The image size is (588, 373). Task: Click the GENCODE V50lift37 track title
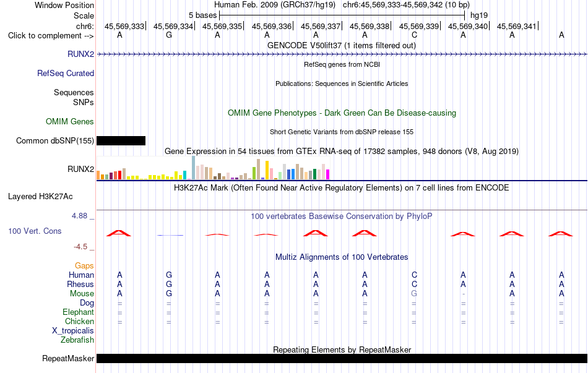tap(342, 45)
